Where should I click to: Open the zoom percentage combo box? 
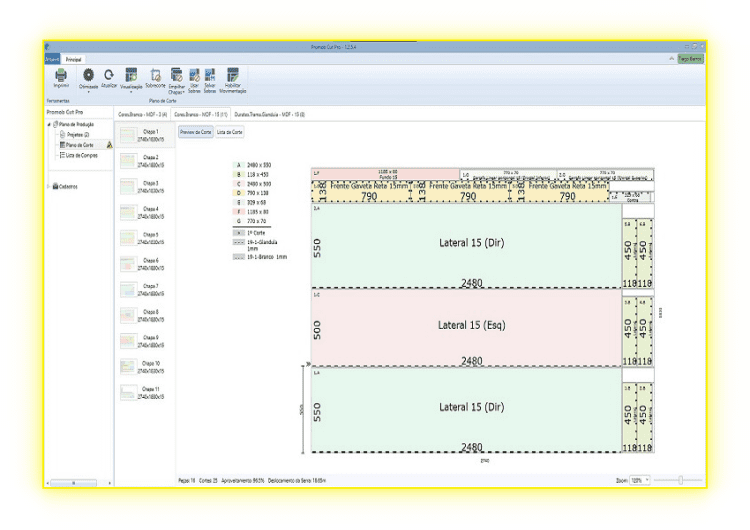click(x=640, y=480)
